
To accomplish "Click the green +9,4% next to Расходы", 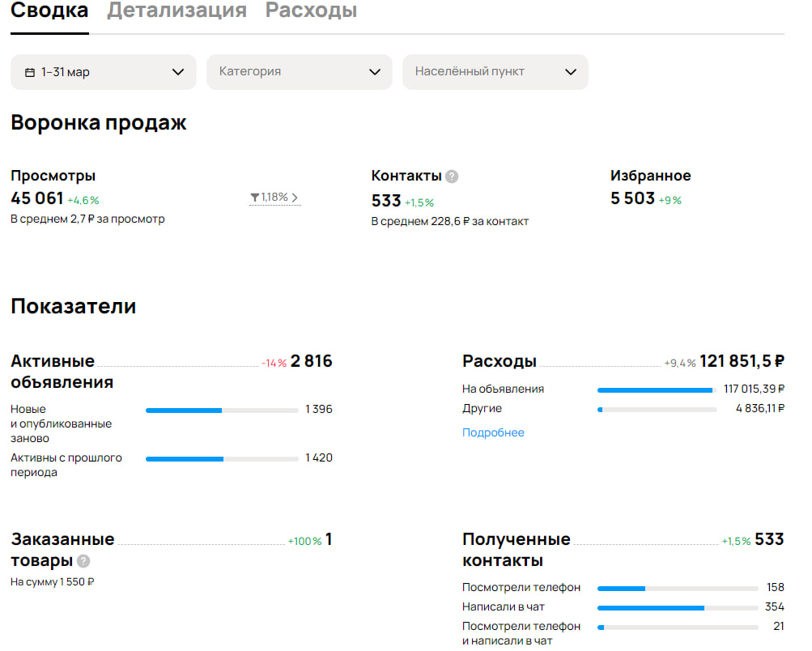I will pyautogui.click(x=678, y=363).
